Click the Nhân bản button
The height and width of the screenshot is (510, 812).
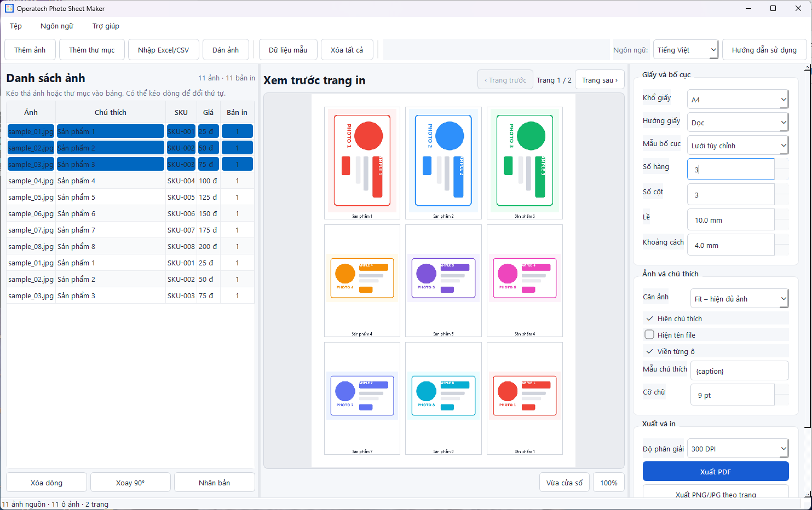pyautogui.click(x=215, y=483)
